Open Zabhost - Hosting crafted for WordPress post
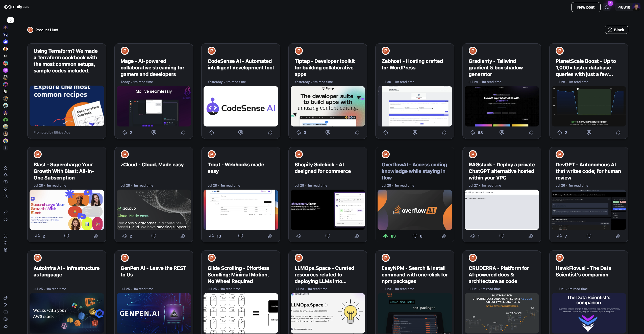The image size is (644, 334). 412,64
